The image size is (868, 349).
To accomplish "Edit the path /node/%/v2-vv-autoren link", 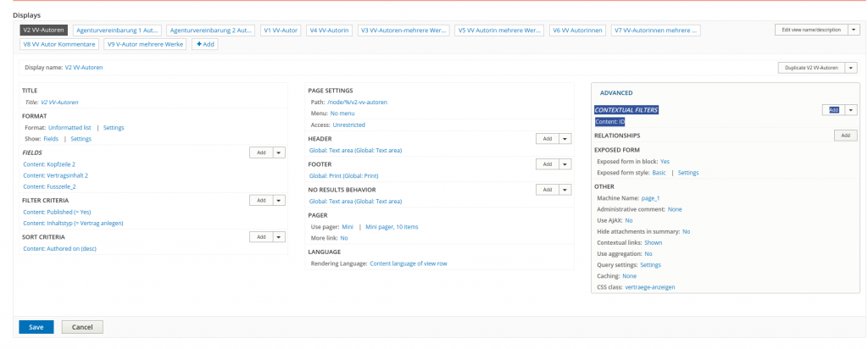I will [357, 102].
